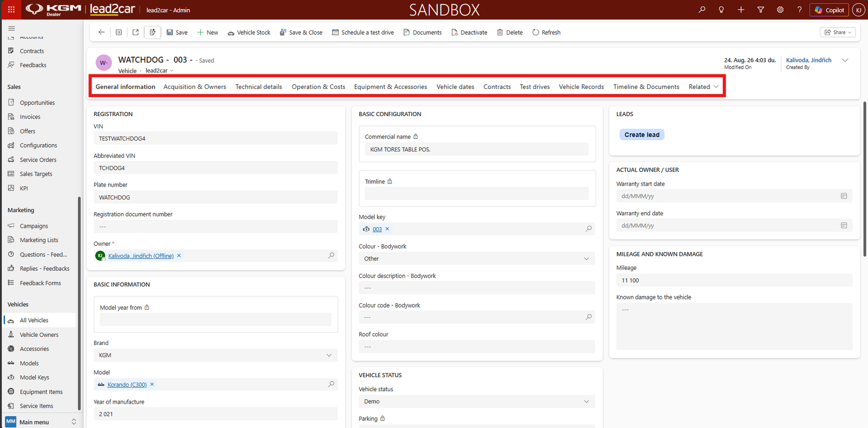
Task: Click the help question mark icon
Action: (800, 10)
